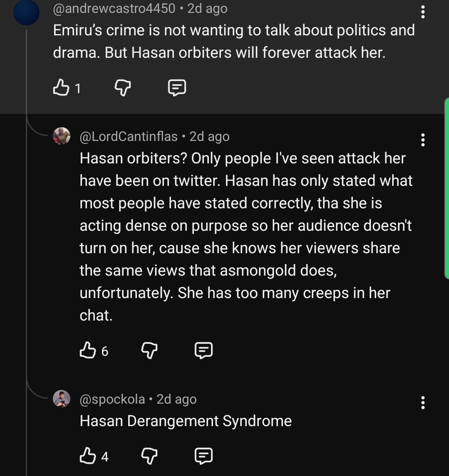The height and width of the screenshot is (476, 449).
Task: Like andrewcastro4450's comment
Action: [61, 88]
